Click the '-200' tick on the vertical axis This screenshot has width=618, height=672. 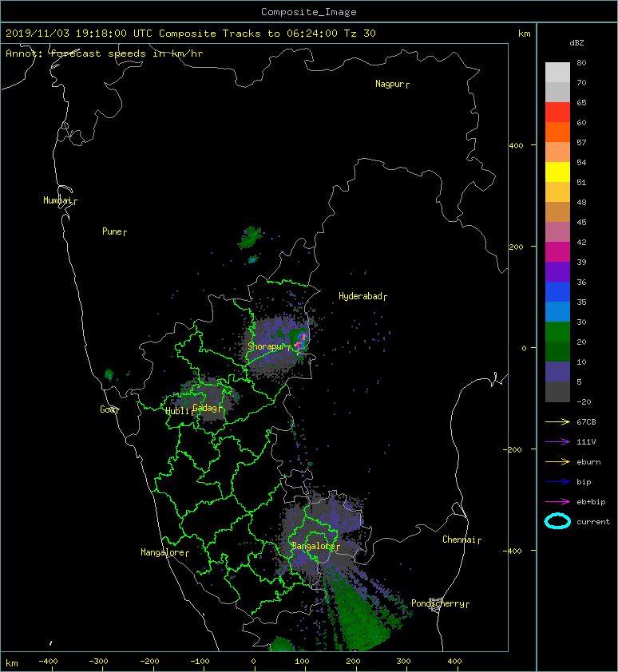coord(513,449)
